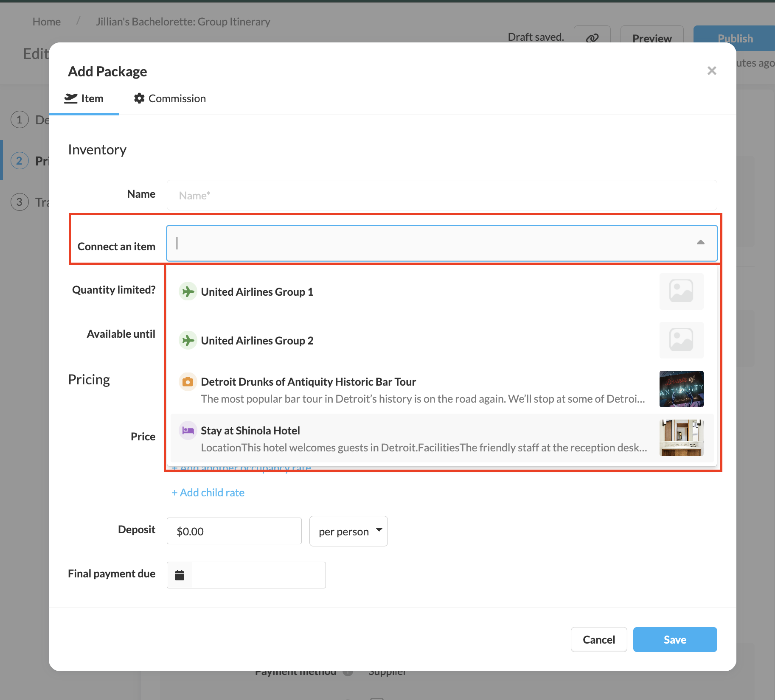Click Add child rate link

pyautogui.click(x=208, y=493)
